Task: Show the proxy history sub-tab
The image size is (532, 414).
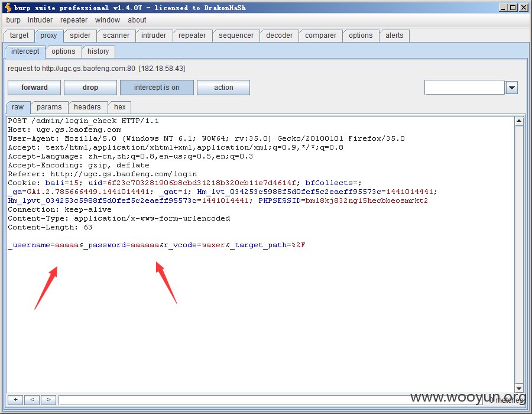Action: (x=98, y=51)
